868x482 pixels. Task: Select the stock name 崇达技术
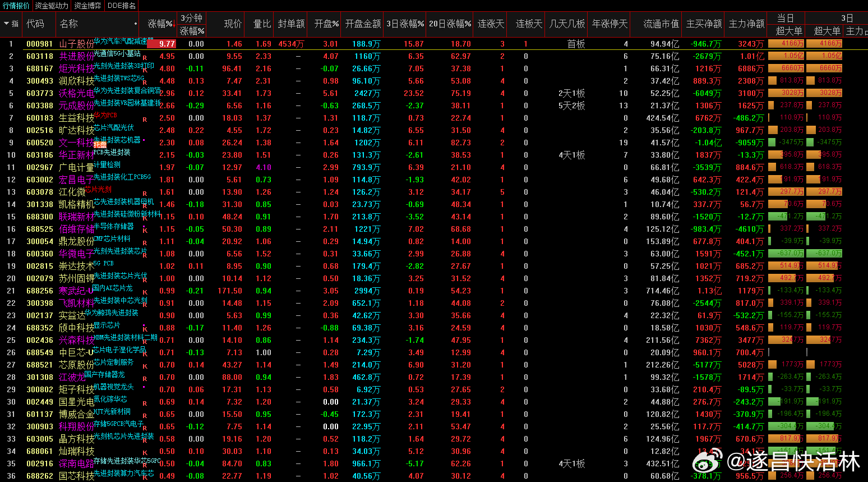pos(76,266)
